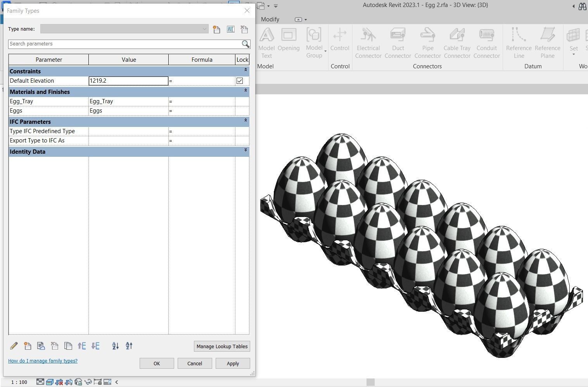The height and width of the screenshot is (387, 588).
Task: Click the Opening tool in the ribbon
Action: (289, 40)
